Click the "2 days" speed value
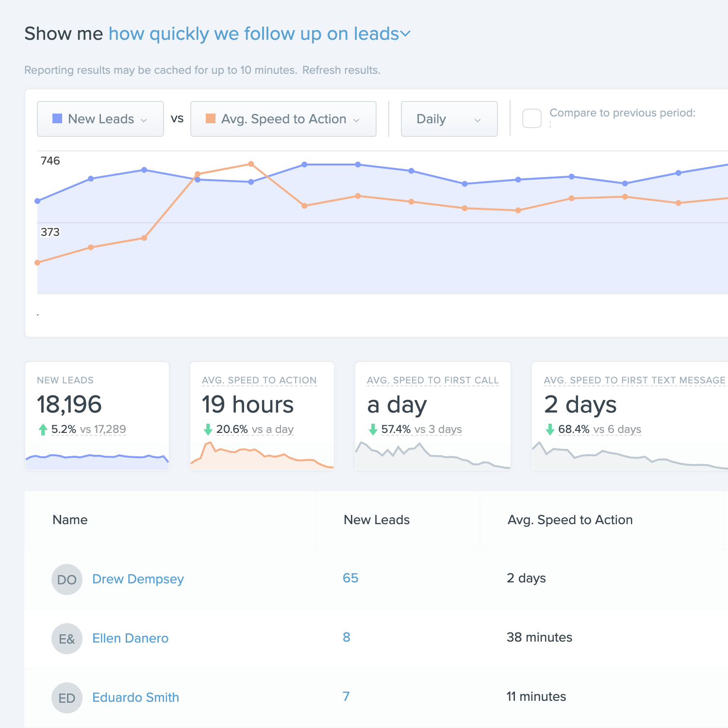 pyautogui.click(x=526, y=578)
